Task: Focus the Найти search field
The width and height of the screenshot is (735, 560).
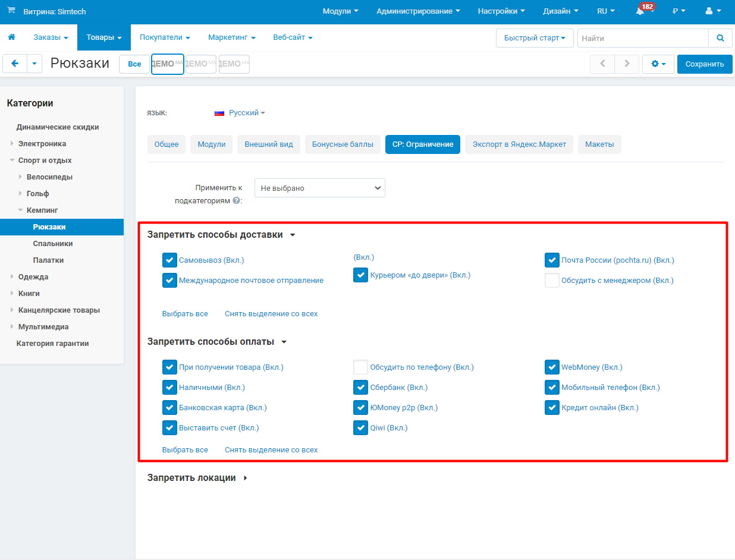Action: (643, 38)
